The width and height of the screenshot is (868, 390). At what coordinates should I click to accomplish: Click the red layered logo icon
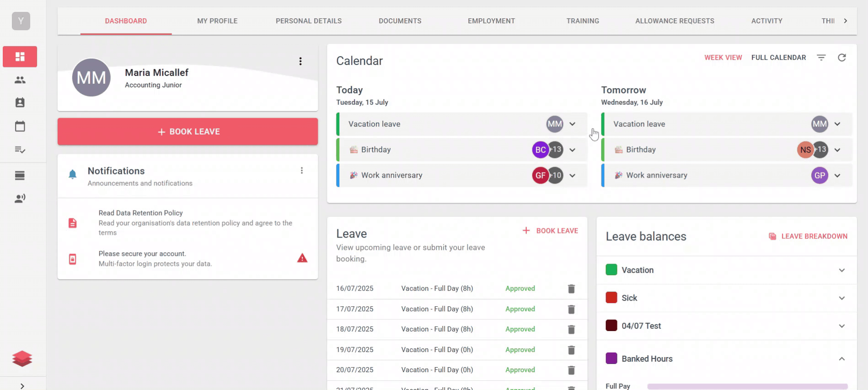[22, 358]
